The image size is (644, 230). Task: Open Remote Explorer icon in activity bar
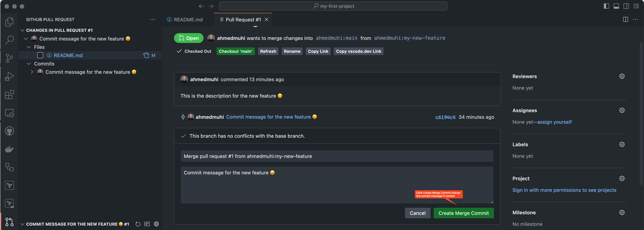pyautogui.click(x=9, y=113)
